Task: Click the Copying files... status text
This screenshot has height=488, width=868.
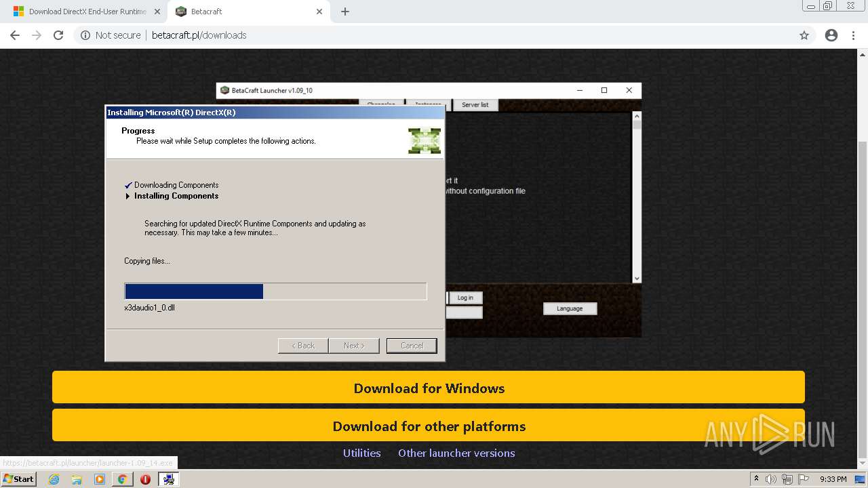Action: [147, 261]
